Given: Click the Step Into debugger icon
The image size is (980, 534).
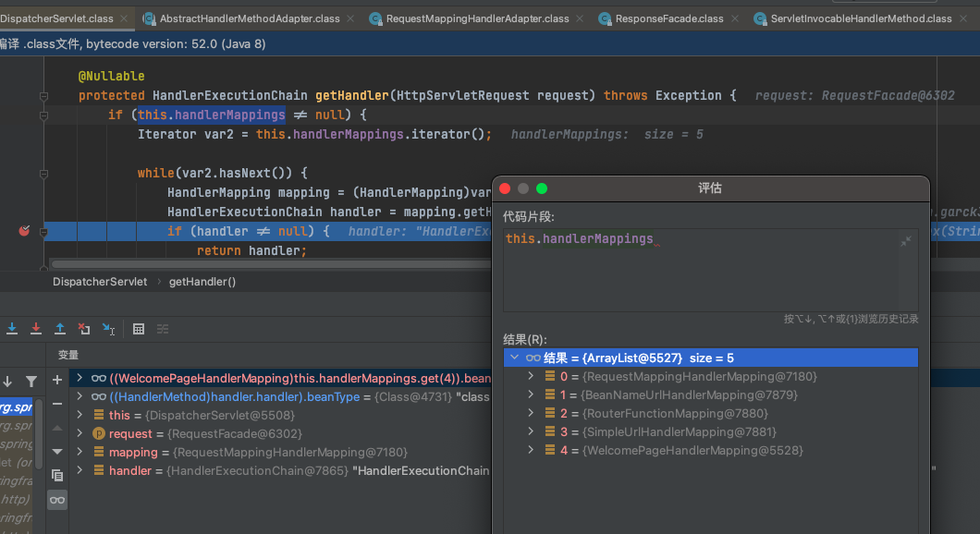Looking at the screenshot, I should [x=12, y=329].
